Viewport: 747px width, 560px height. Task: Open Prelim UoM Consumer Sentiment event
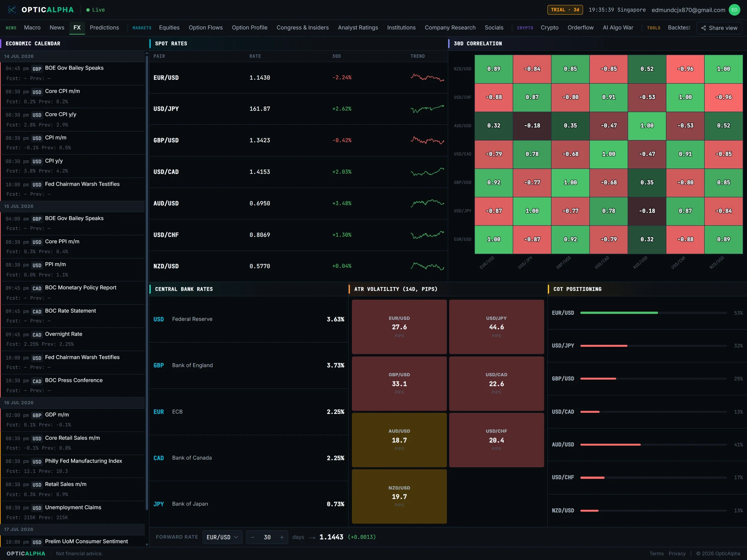[73, 541]
